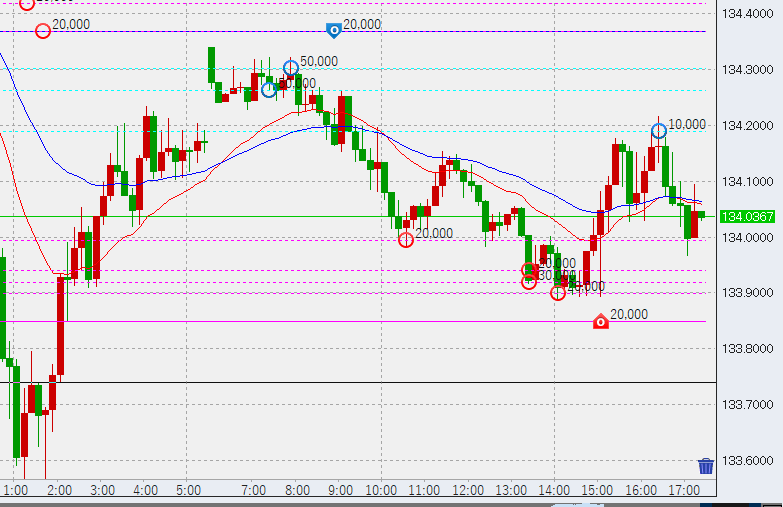Click the 9:00 time axis label
Image resolution: width=783 pixels, height=507 pixels.
[x=340, y=491]
